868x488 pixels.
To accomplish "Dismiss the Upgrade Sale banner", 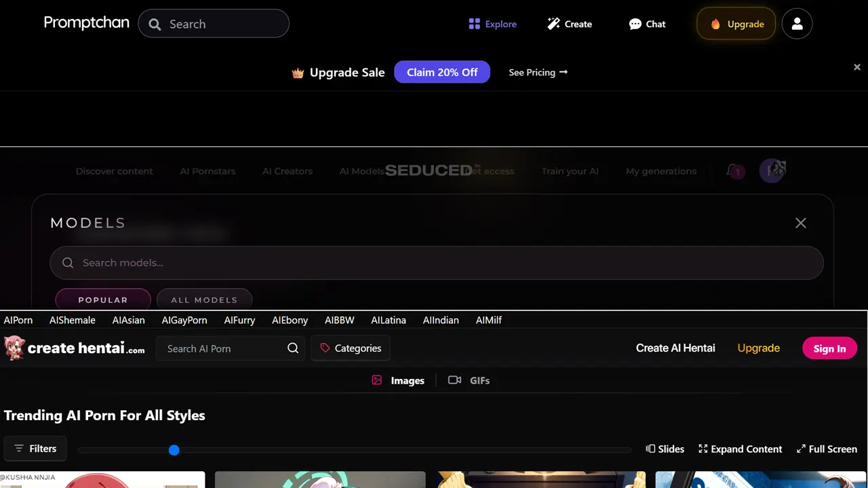I will coord(857,67).
